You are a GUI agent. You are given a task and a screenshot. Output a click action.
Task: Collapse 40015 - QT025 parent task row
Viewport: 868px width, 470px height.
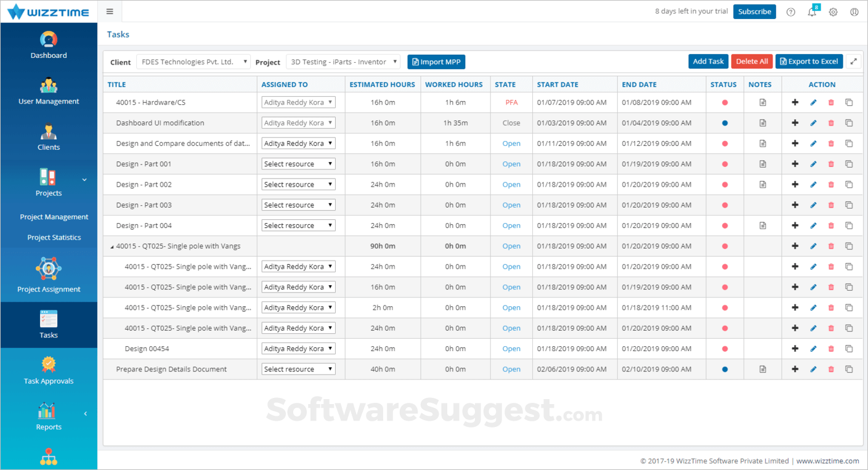(x=112, y=247)
